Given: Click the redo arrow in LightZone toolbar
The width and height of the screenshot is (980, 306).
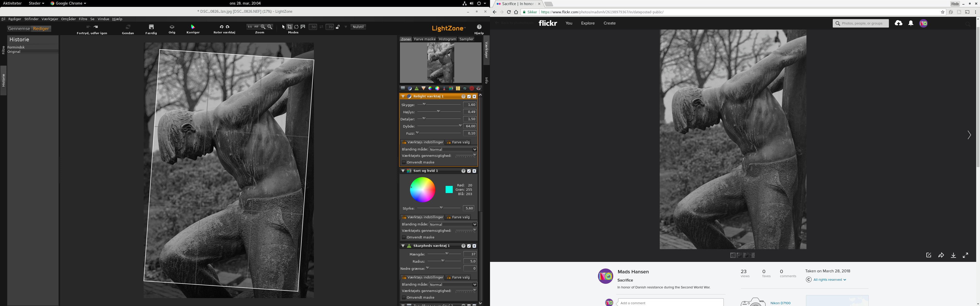Looking at the screenshot, I should [x=96, y=27].
